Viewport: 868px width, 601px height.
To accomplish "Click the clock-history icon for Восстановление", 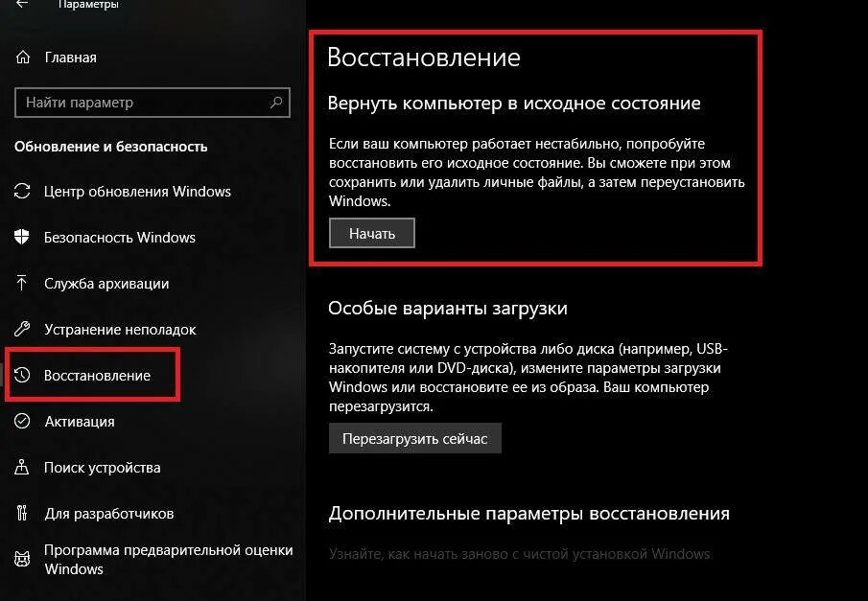I will click(22, 375).
